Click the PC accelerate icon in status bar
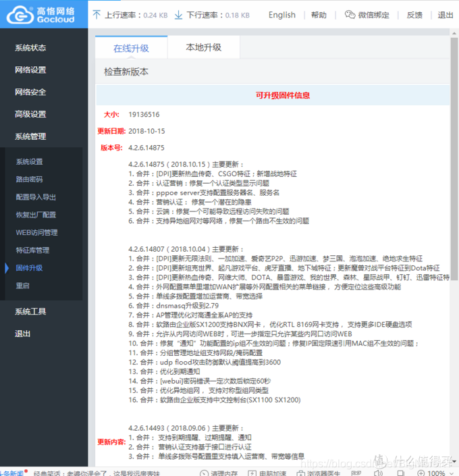This screenshot has width=459, height=476. pyautogui.click(x=252, y=473)
